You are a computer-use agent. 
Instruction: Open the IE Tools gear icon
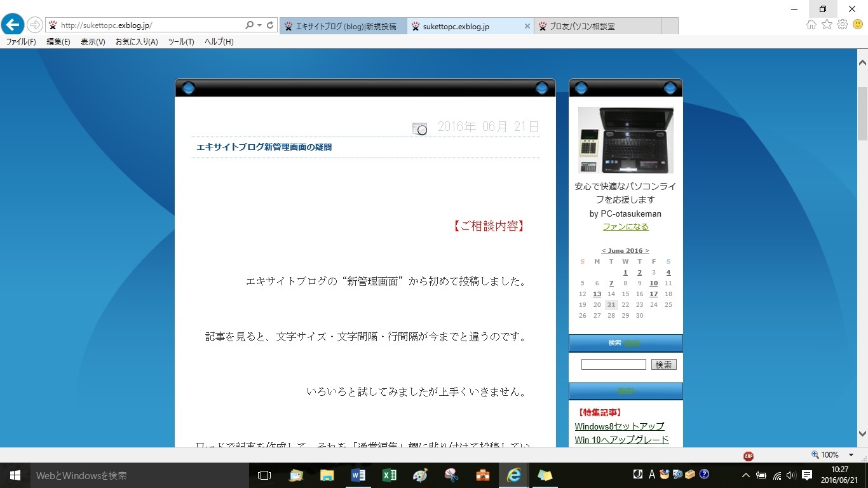pos(843,24)
